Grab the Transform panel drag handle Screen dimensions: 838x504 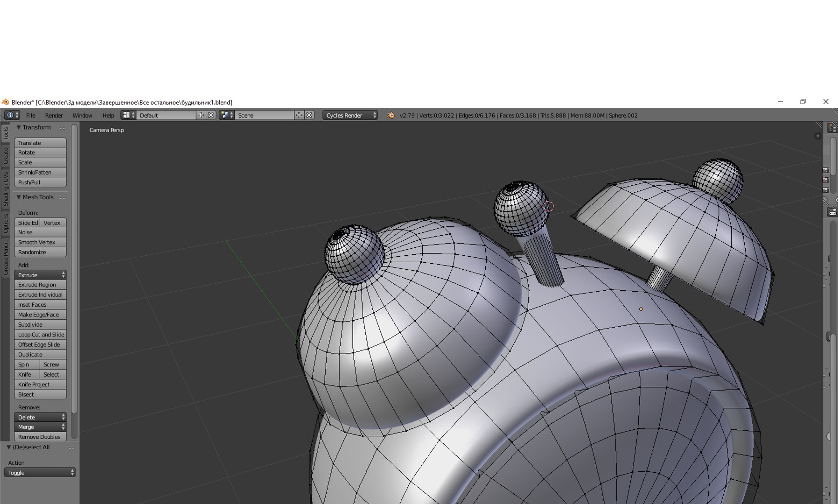[63, 128]
